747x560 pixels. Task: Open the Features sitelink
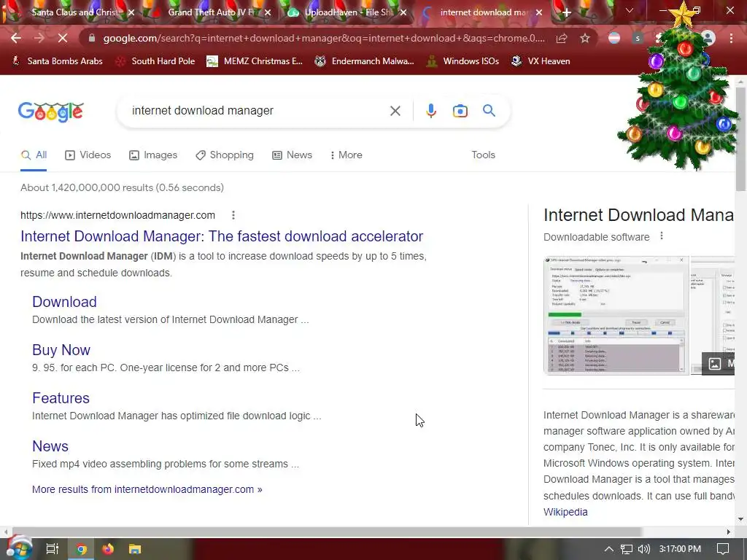click(61, 398)
